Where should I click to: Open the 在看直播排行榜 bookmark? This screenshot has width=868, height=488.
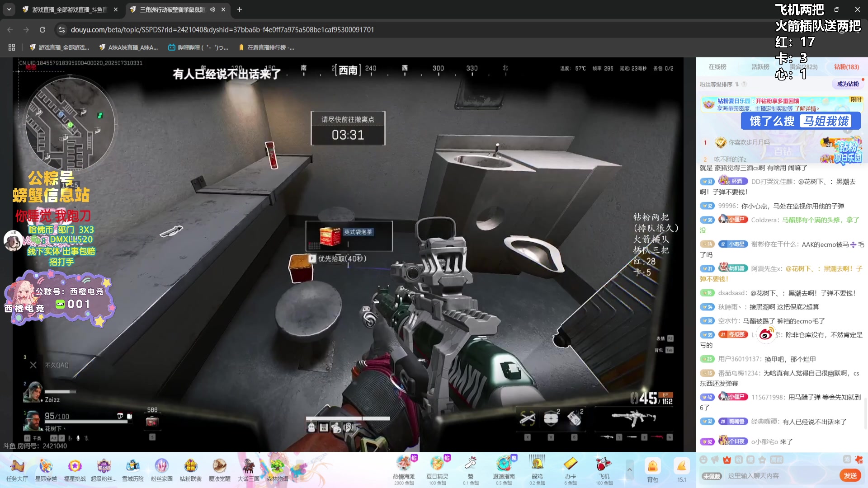pyautogui.click(x=266, y=47)
